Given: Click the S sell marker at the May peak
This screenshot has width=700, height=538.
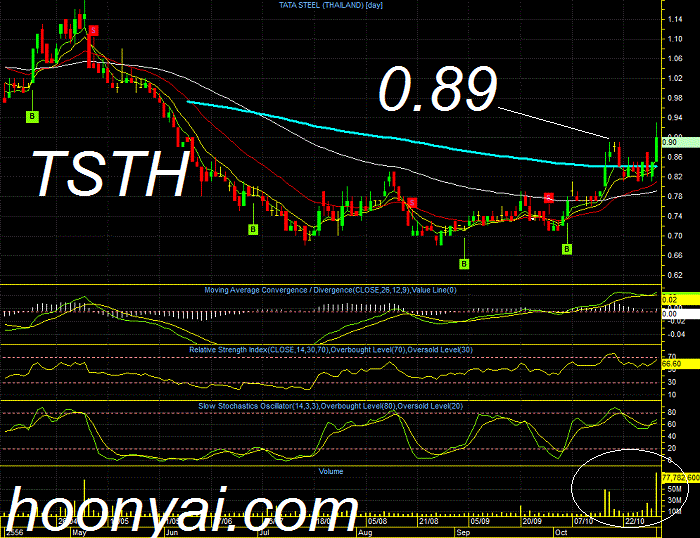Looking at the screenshot, I should pyautogui.click(x=93, y=30).
